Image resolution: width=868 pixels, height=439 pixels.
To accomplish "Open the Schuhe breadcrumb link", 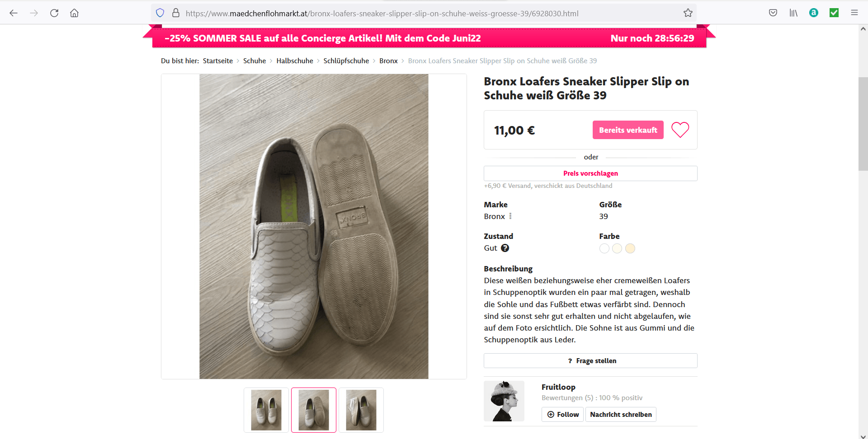I will coord(255,61).
